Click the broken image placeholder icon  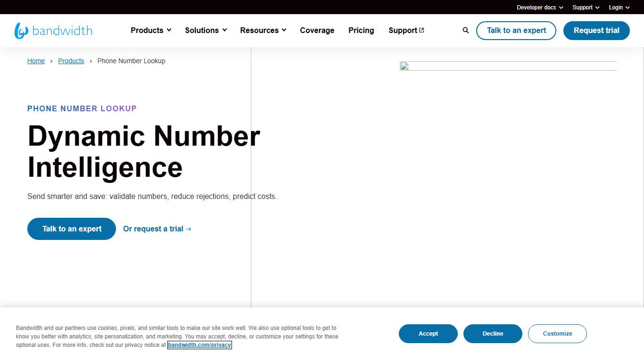point(404,66)
